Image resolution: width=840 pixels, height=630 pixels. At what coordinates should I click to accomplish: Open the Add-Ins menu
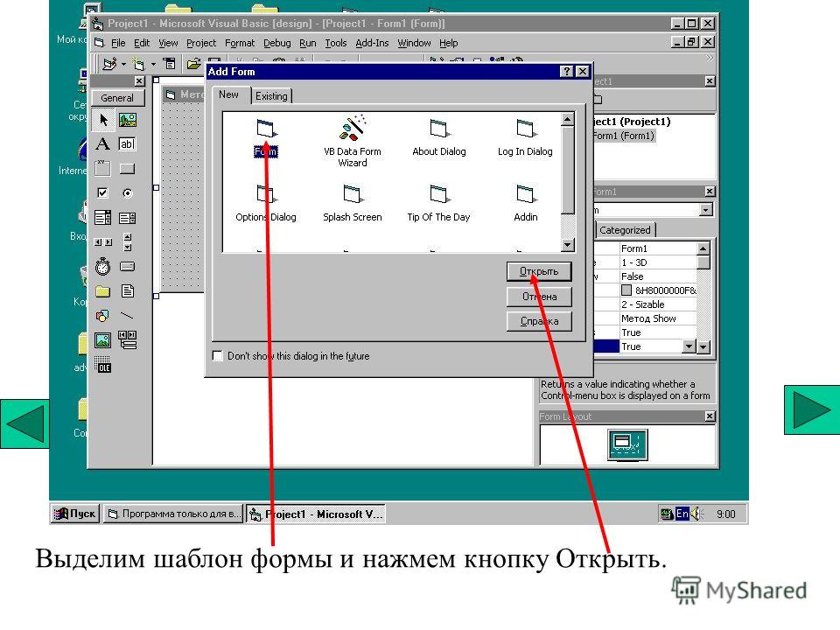tap(372, 43)
